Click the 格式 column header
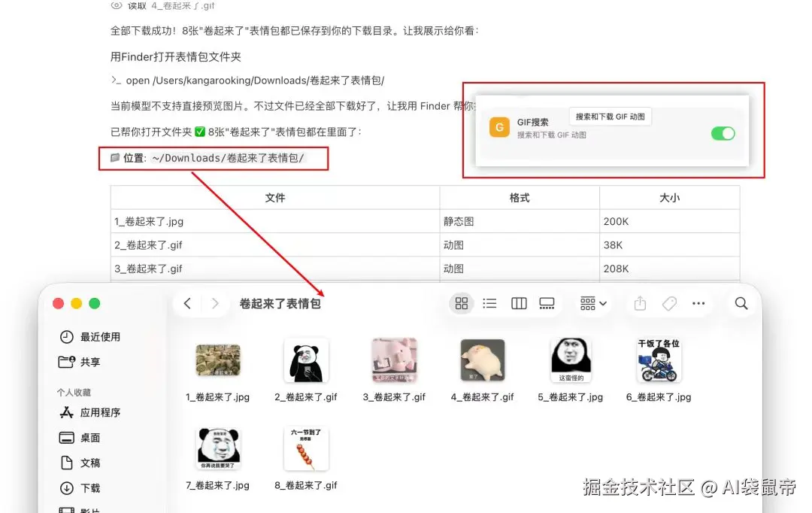 (x=520, y=198)
